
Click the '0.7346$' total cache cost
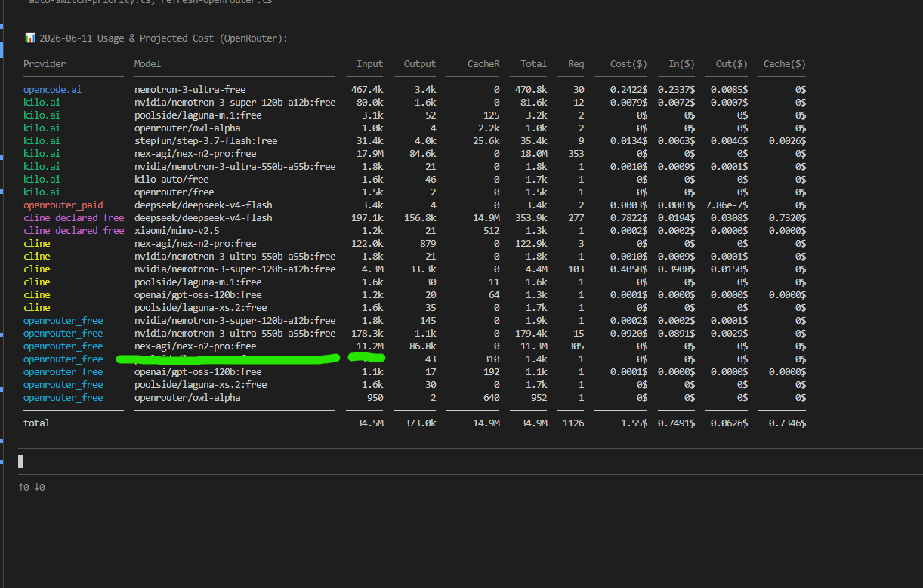787,423
